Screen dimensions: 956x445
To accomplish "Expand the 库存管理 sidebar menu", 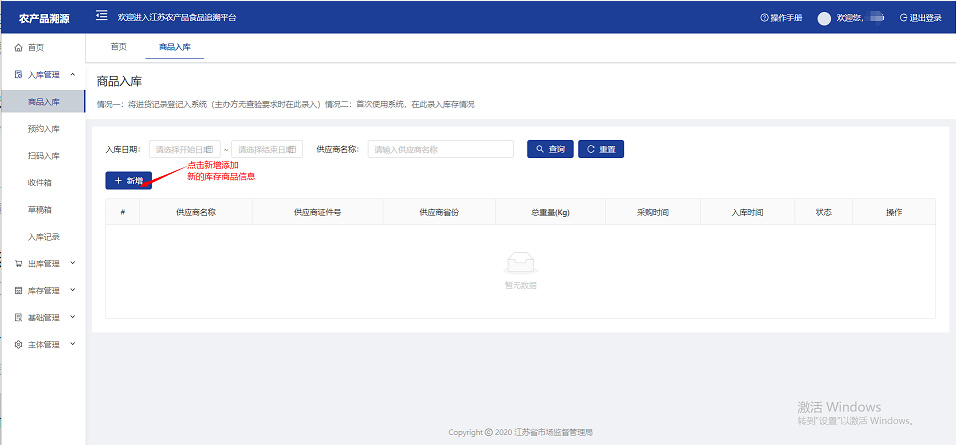I will click(x=44, y=290).
